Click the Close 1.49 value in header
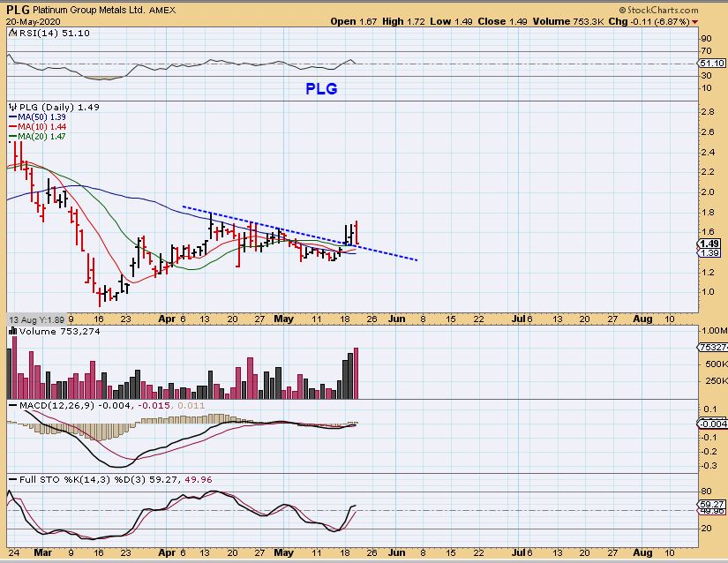The height and width of the screenshot is (563, 728). [x=502, y=21]
